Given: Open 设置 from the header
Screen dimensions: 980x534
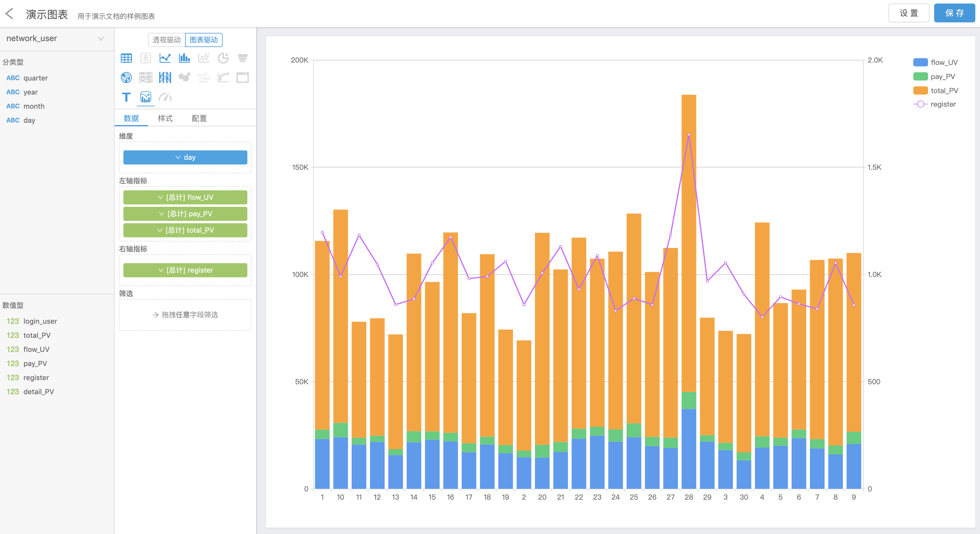Looking at the screenshot, I should [x=909, y=13].
